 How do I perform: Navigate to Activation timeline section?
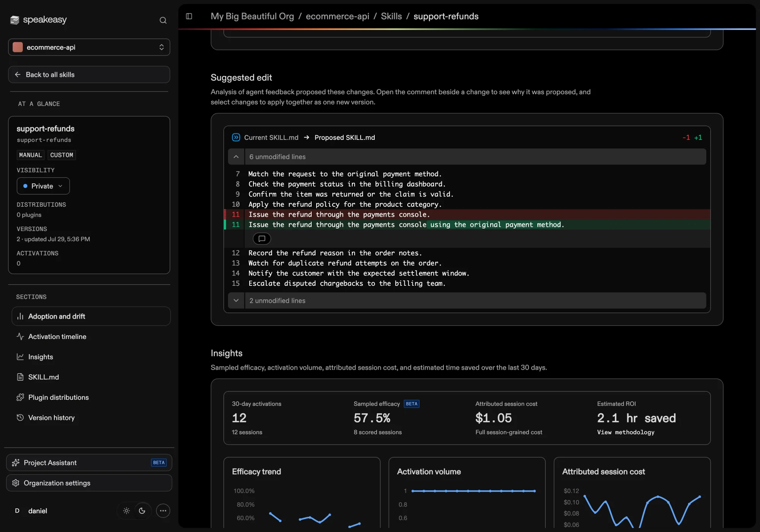(91, 336)
